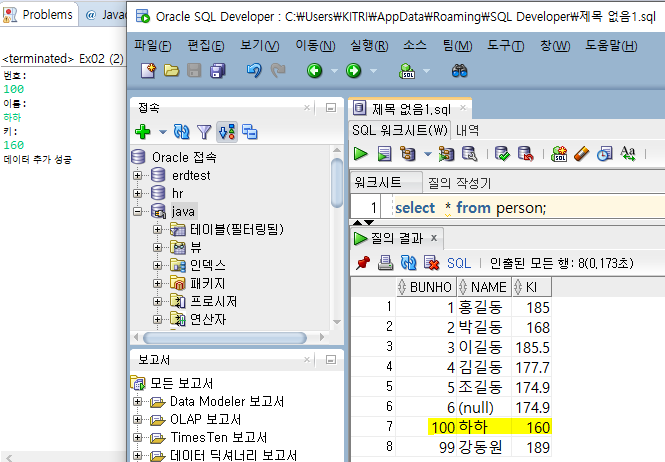This screenshot has width=665, height=462.
Task: Select the 강동원 cell in results
Action: [x=484, y=447]
